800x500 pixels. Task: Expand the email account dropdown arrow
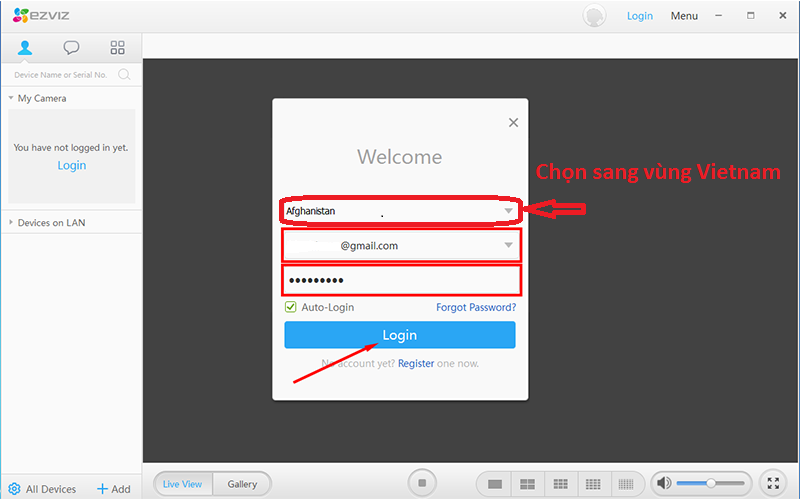[508, 245]
